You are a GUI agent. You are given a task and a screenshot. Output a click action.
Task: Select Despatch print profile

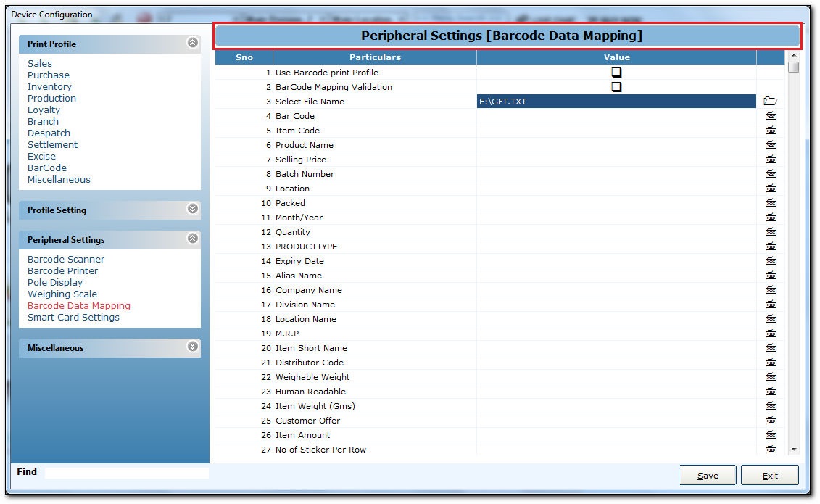coord(49,133)
